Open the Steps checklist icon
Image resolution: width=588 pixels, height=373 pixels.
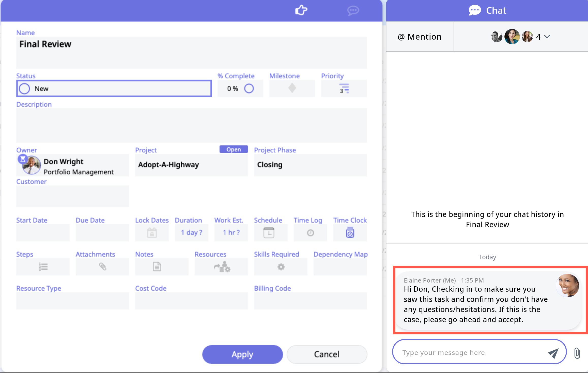pyautogui.click(x=43, y=267)
